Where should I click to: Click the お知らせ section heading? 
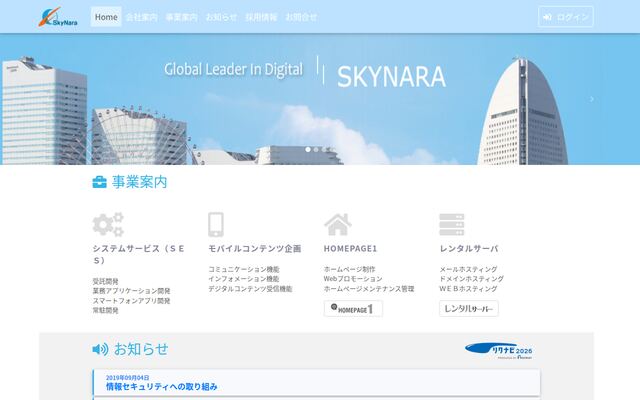[141, 349]
